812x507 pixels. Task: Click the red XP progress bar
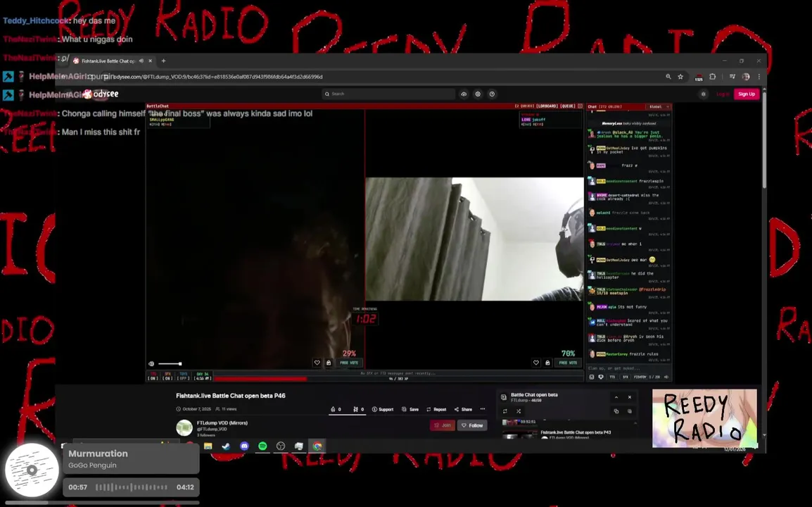point(260,379)
